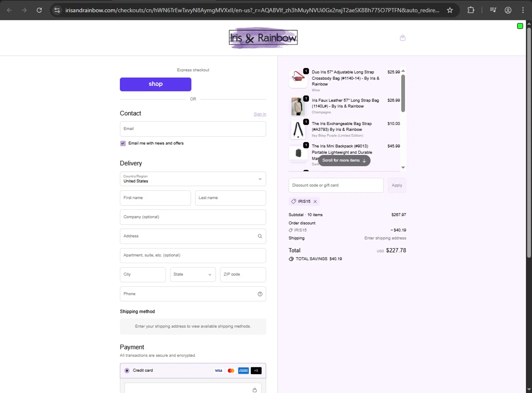Image resolution: width=532 pixels, height=393 pixels.
Task: Focus the City field
Action: [x=143, y=274]
